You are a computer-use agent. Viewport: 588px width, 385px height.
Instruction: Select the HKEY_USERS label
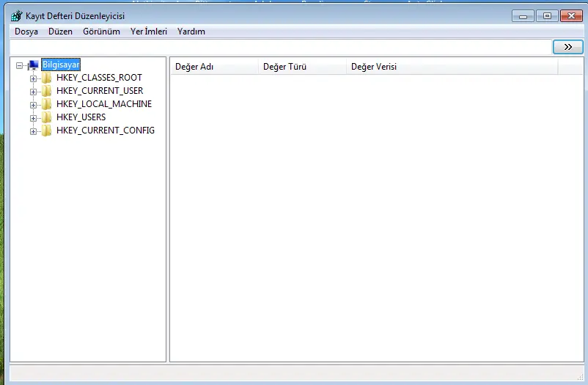[81, 117]
